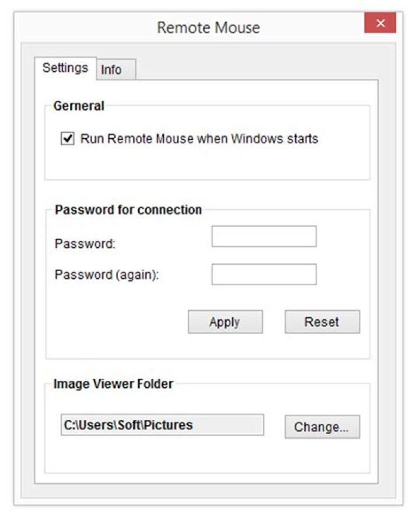The image size is (420, 519).
Task: Click the Password for connection group label
Action: pos(127,209)
